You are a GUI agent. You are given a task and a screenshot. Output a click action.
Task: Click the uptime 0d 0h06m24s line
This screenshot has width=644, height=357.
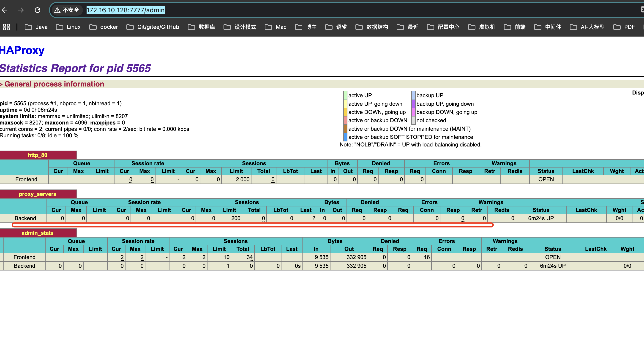[28, 110]
